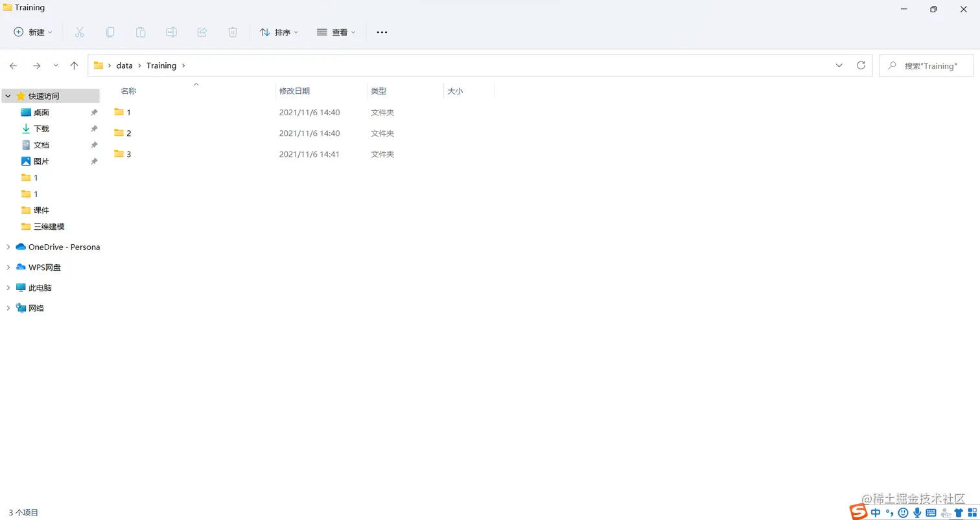Image resolution: width=980 pixels, height=520 pixels.
Task: Go forward with the right arrow
Action: coord(36,65)
